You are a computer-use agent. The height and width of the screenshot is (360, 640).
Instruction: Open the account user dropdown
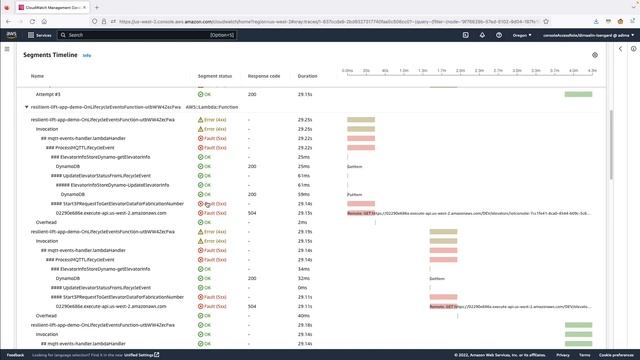[588, 36]
